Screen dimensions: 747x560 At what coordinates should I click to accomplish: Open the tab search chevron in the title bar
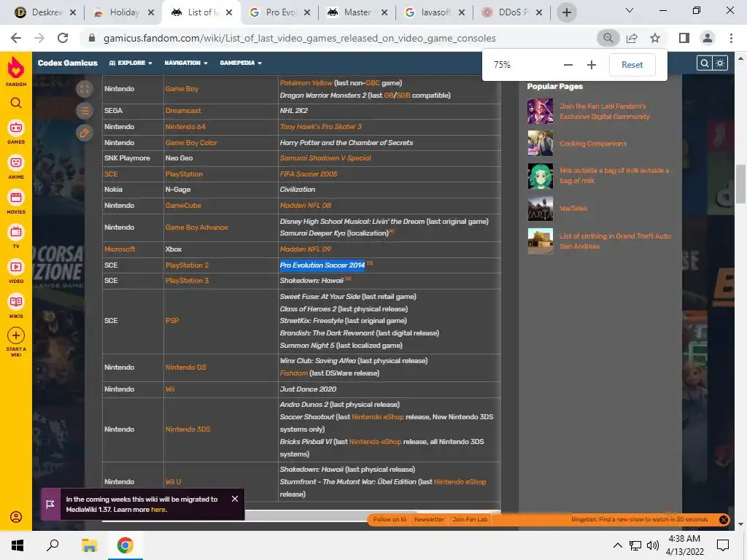pos(629,10)
